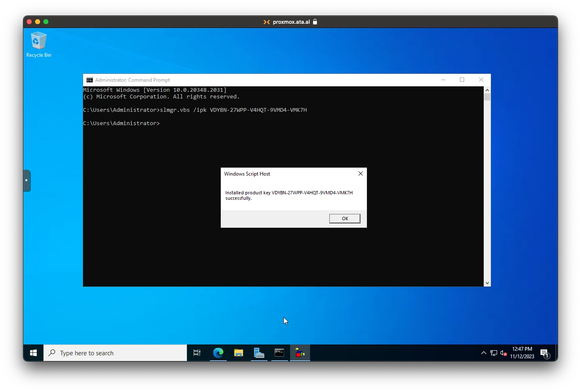Close the Windows Script Host dialog
The height and width of the screenshot is (392, 581).
tap(361, 173)
